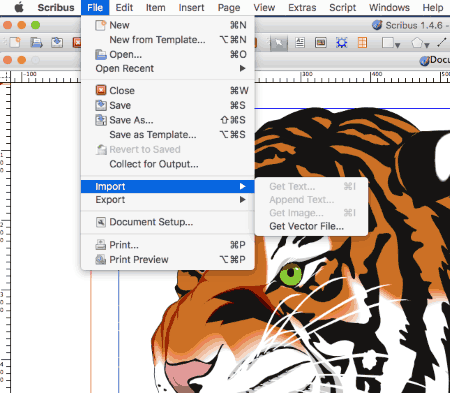Choose New from Template menu item
The height and width of the screenshot is (393, 450).
click(168, 40)
